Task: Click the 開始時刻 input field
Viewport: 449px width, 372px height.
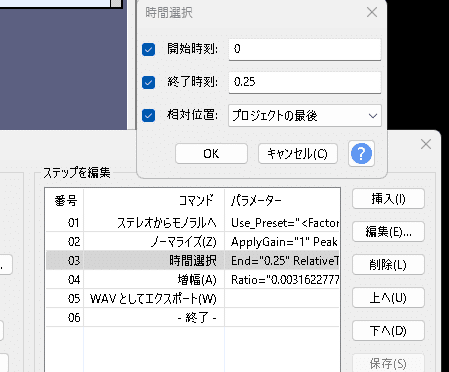Action: (305, 49)
